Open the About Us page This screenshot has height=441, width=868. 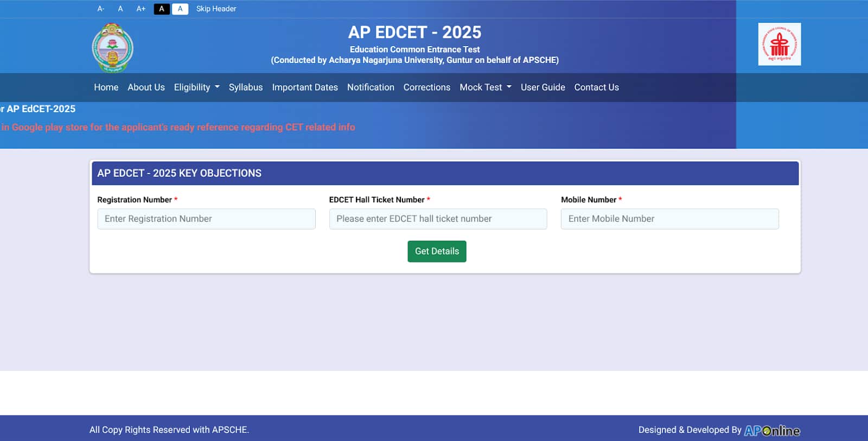point(146,87)
